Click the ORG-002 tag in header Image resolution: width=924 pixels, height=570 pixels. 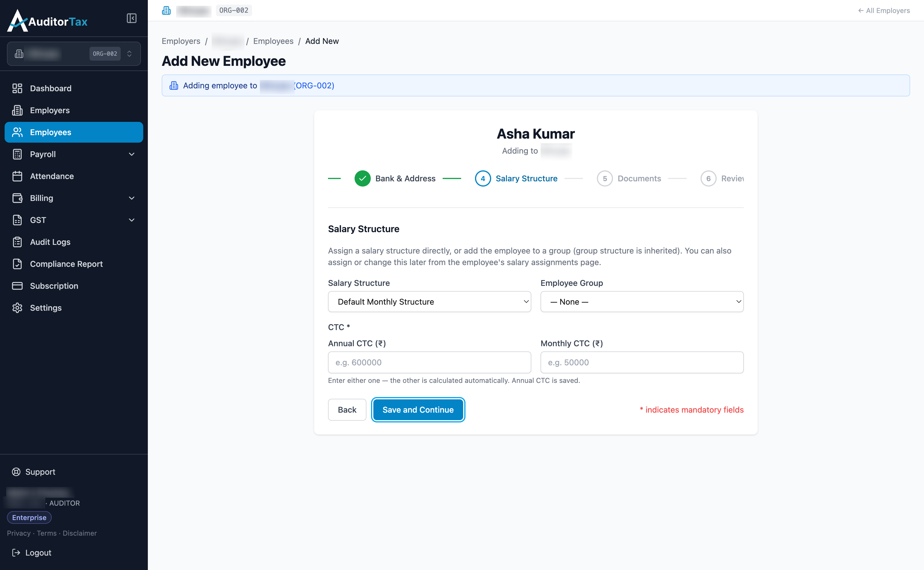pyautogui.click(x=234, y=10)
